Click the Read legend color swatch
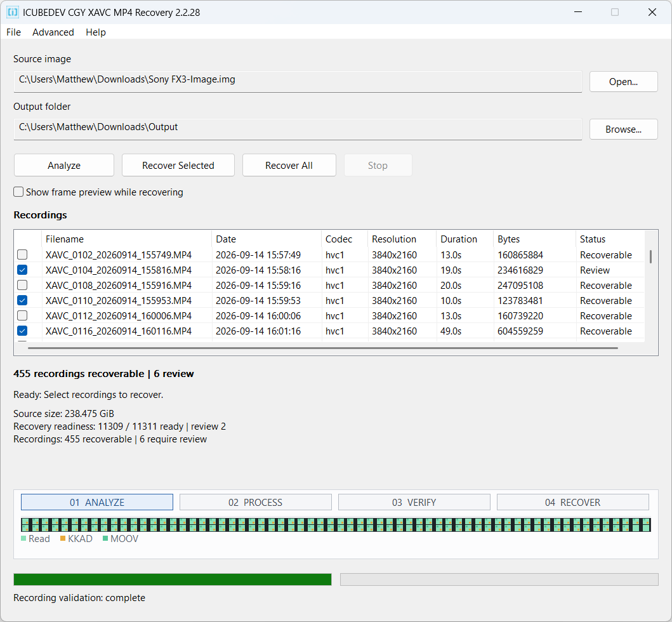Image resolution: width=672 pixels, height=622 pixels. coord(23,538)
